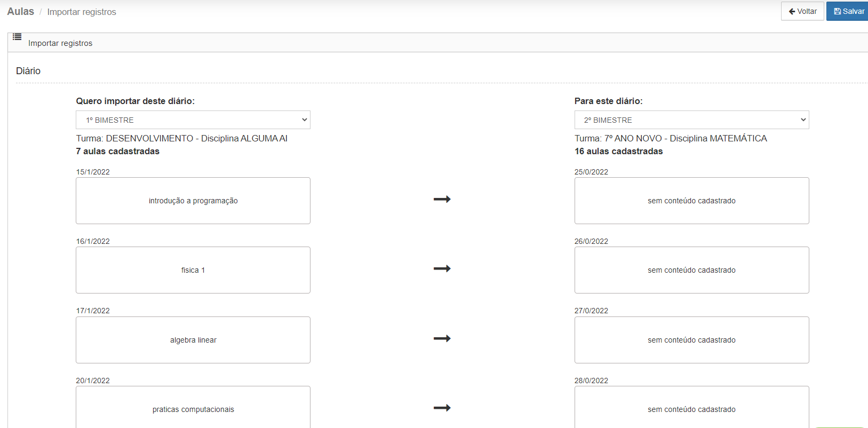Click the Turma DESENVOLVIMENTO description text
868x428 pixels.
(x=181, y=138)
